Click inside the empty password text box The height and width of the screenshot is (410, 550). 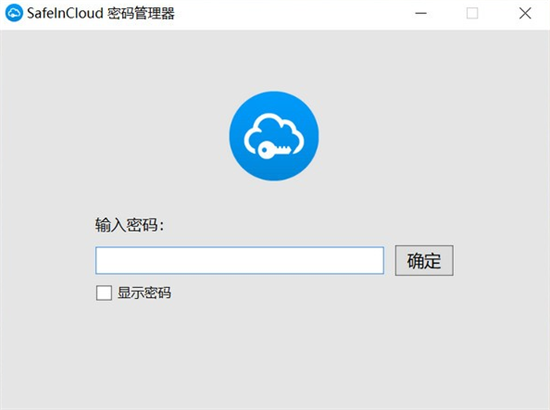click(240, 261)
